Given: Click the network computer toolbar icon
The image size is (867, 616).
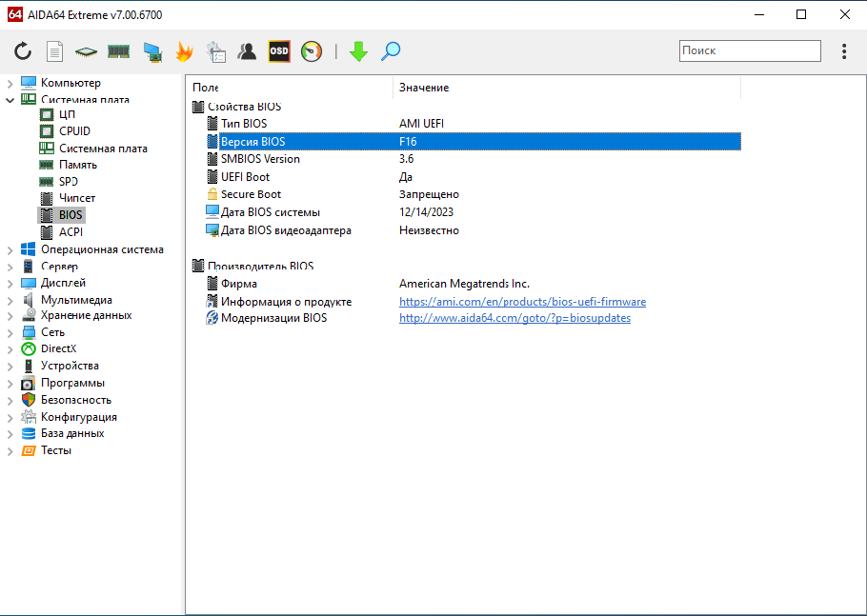Looking at the screenshot, I should [152, 52].
